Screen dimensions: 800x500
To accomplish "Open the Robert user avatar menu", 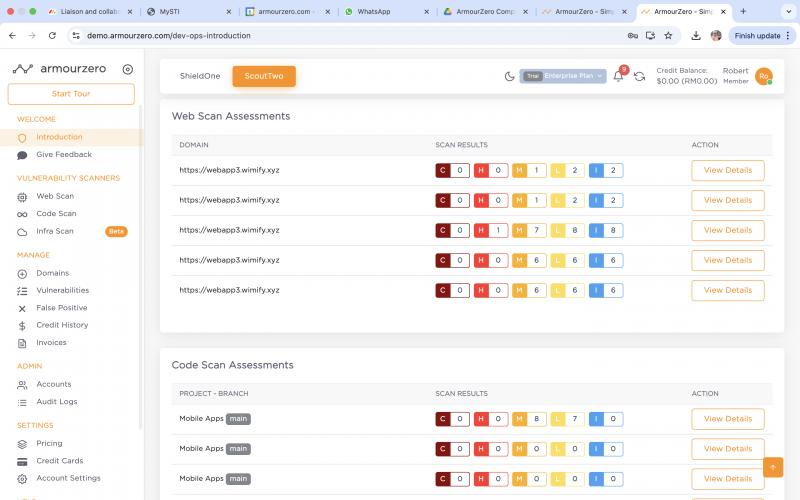I will coord(763,76).
